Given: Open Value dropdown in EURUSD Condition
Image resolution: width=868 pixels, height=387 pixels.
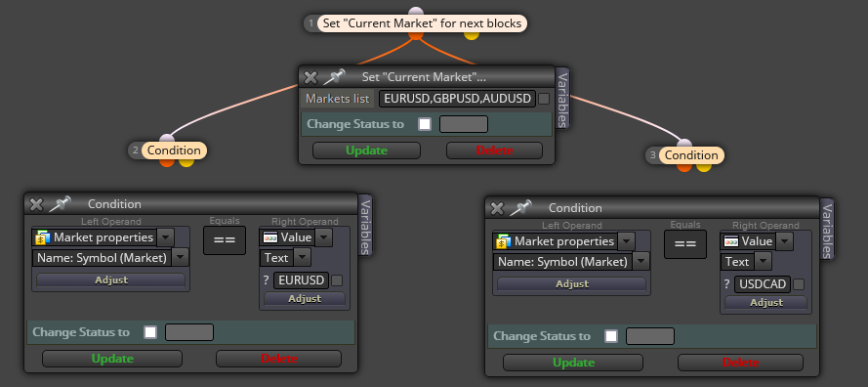Looking at the screenshot, I should point(324,237).
